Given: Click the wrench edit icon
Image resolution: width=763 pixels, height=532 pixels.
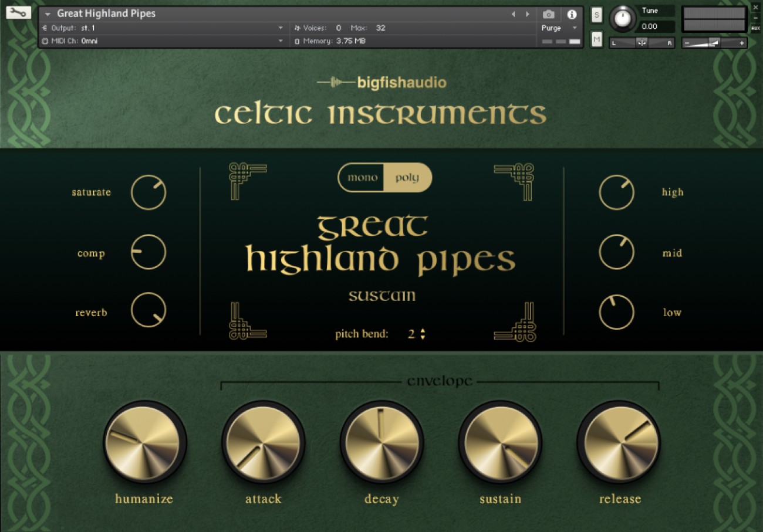Looking at the screenshot, I should (x=18, y=12).
